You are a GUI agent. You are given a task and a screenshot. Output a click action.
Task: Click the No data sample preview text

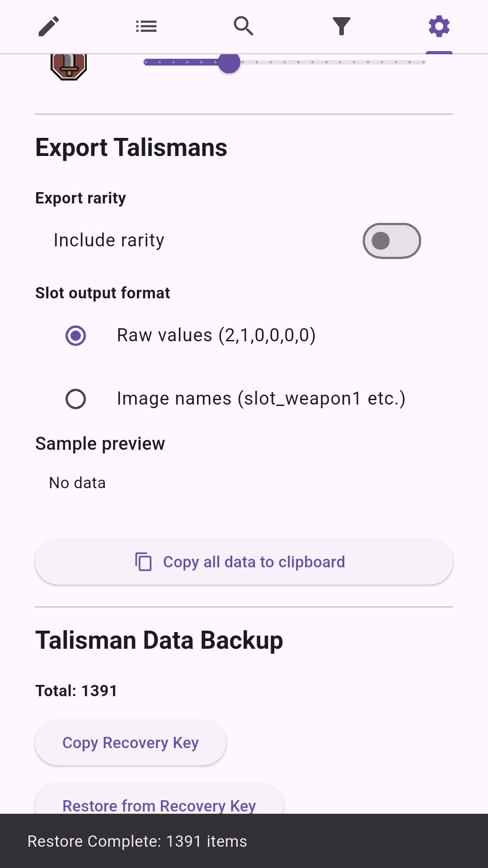(77, 483)
